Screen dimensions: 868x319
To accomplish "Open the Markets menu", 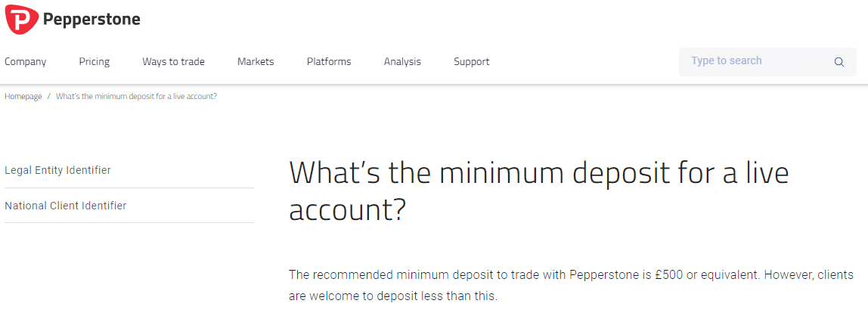I will pyautogui.click(x=256, y=62).
